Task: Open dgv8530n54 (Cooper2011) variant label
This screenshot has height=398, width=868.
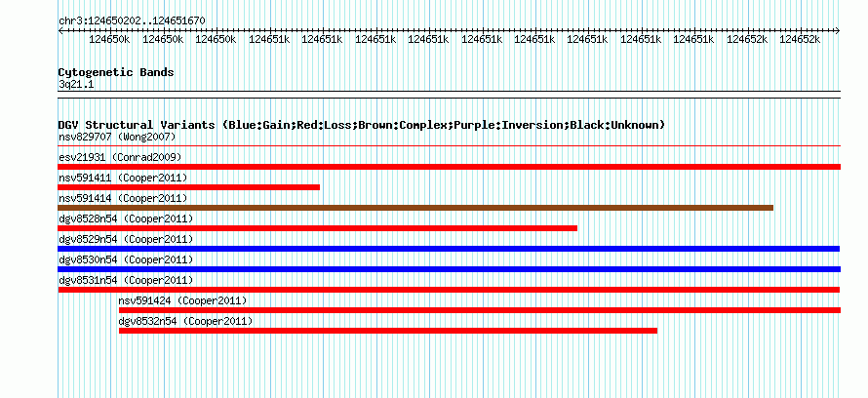Action: click(x=126, y=259)
